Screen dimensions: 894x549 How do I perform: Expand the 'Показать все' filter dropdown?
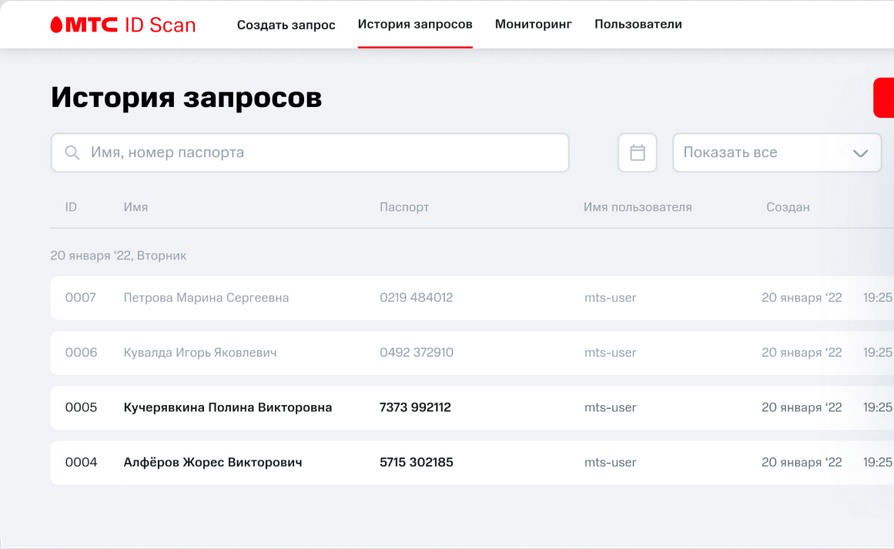[777, 153]
